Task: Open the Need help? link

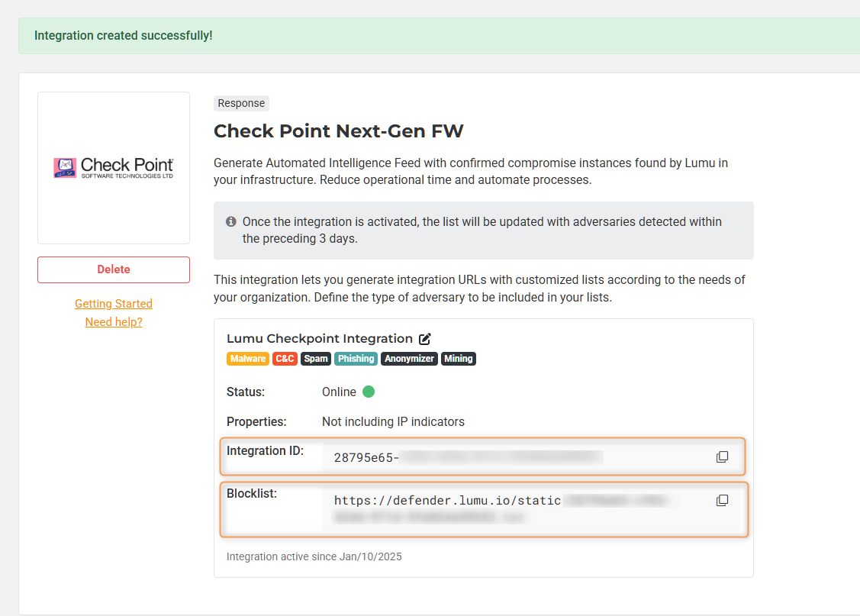Action: click(114, 322)
